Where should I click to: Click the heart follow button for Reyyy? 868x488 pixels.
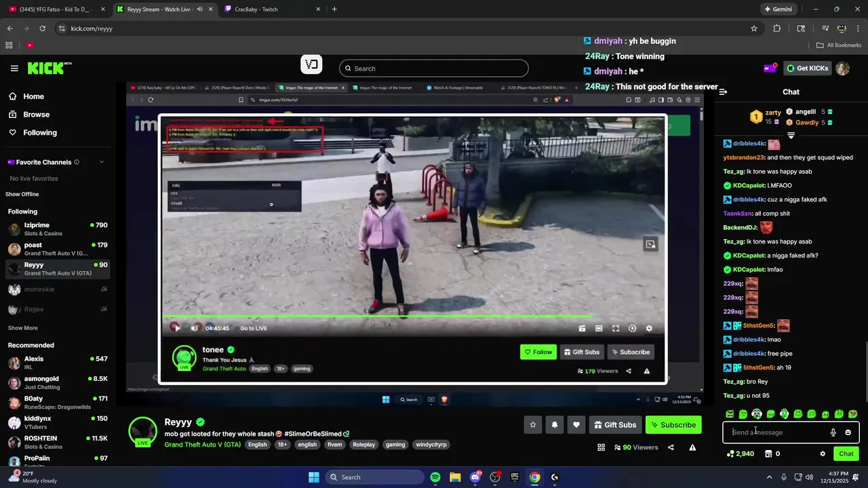pyautogui.click(x=576, y=425)
